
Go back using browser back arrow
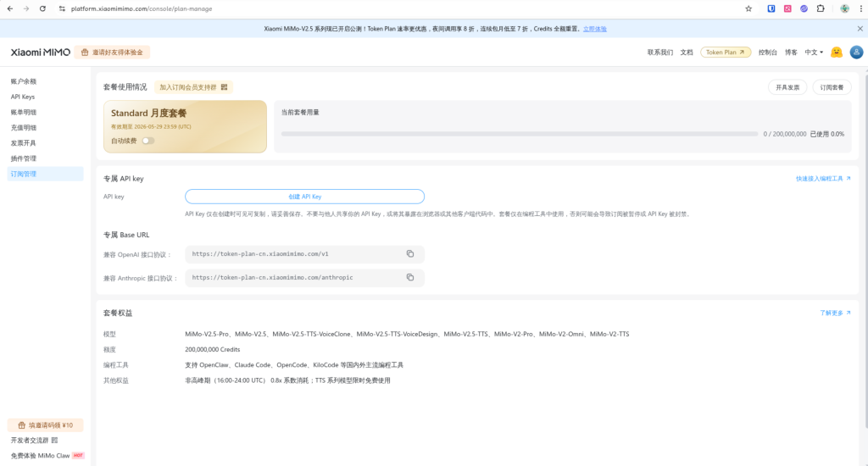click(10, 8)
